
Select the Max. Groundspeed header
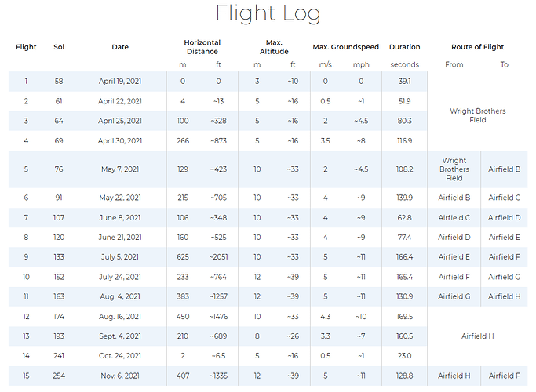pyautogui.click(x=345, y=47)
